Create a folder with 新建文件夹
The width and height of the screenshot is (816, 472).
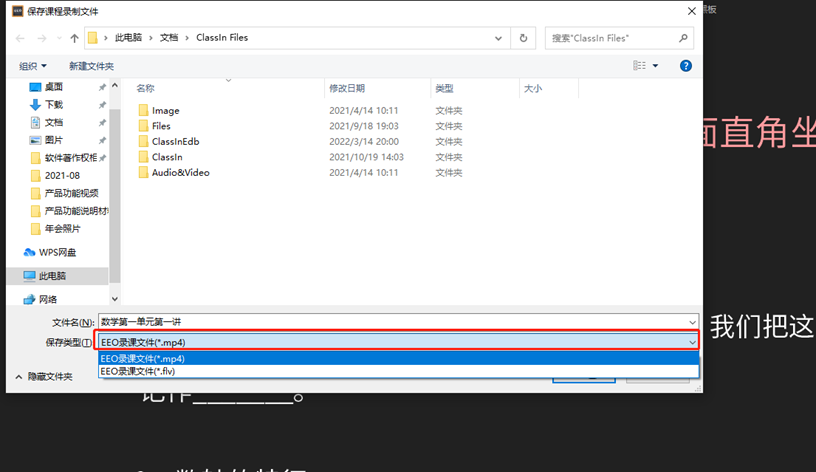pos(91,66)
